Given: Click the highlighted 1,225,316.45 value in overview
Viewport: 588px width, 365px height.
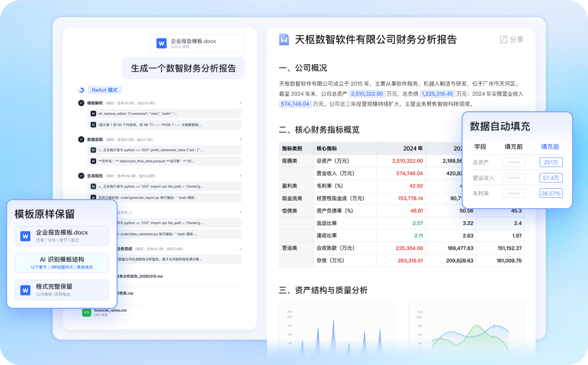Looking at the screenshot, I should coord(437,94).
